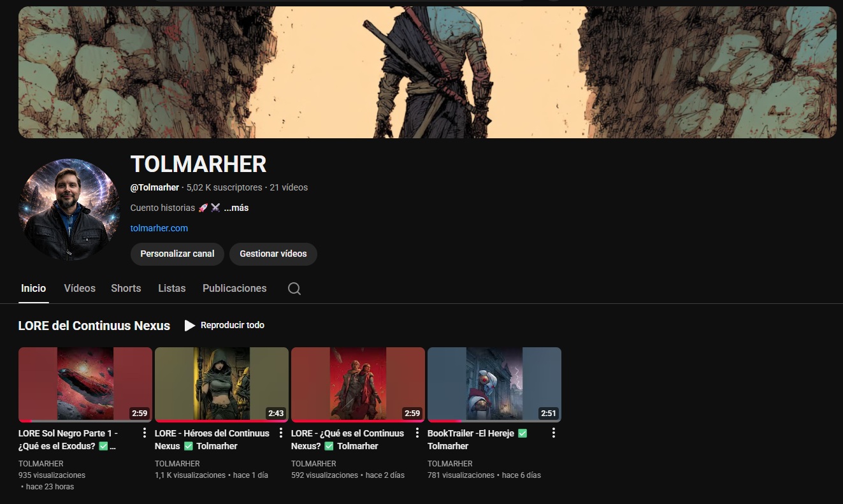Switch to the Vídeos tab
The height and width of the screenshot is (504, 843).
pos(80,289)
